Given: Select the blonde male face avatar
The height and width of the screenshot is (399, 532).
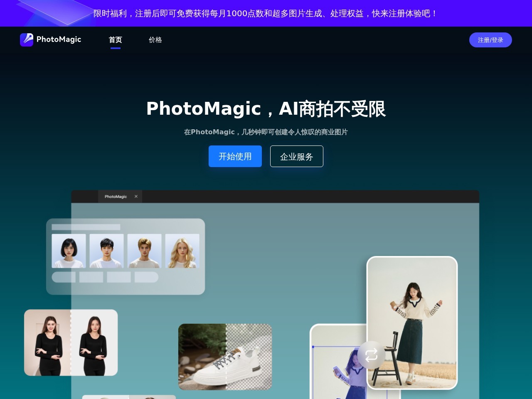Looking at the screenshot, I should tap(144, 250).
